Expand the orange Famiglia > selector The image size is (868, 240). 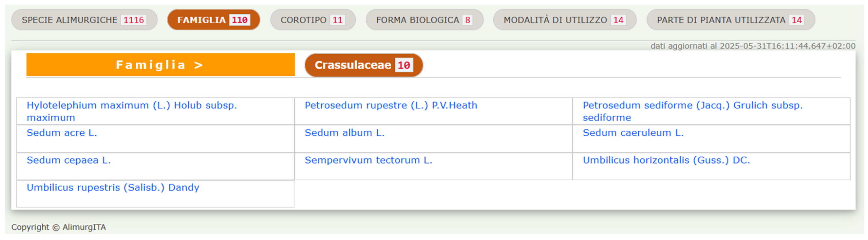(x=160, y=64)
